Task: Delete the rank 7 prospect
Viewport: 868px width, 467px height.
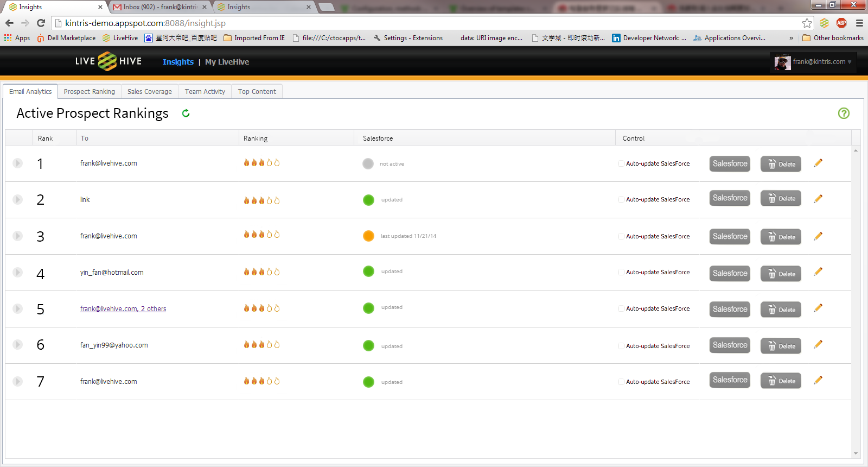Action: [781, 381]
